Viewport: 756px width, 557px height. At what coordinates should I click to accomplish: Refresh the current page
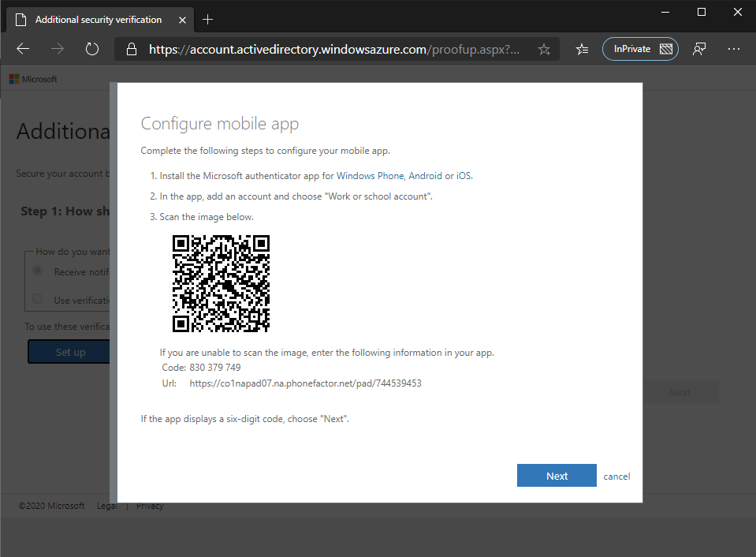(x=91, y=49)
